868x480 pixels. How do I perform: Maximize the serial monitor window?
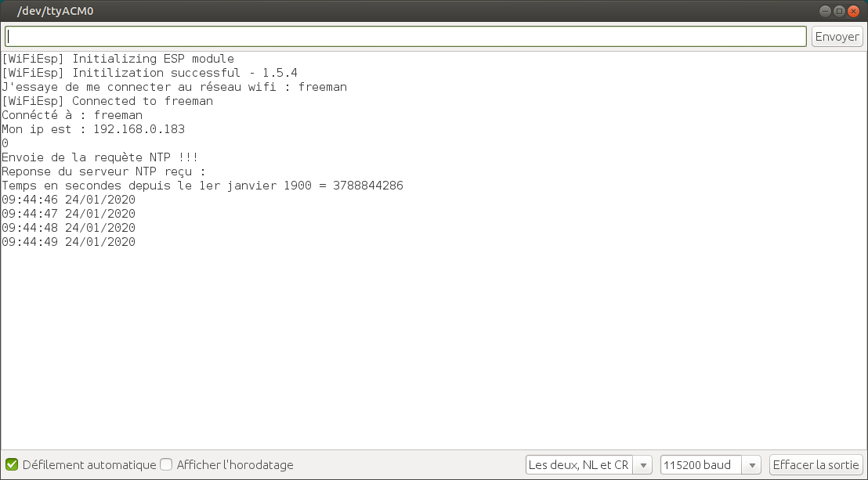tap(839, 11)
